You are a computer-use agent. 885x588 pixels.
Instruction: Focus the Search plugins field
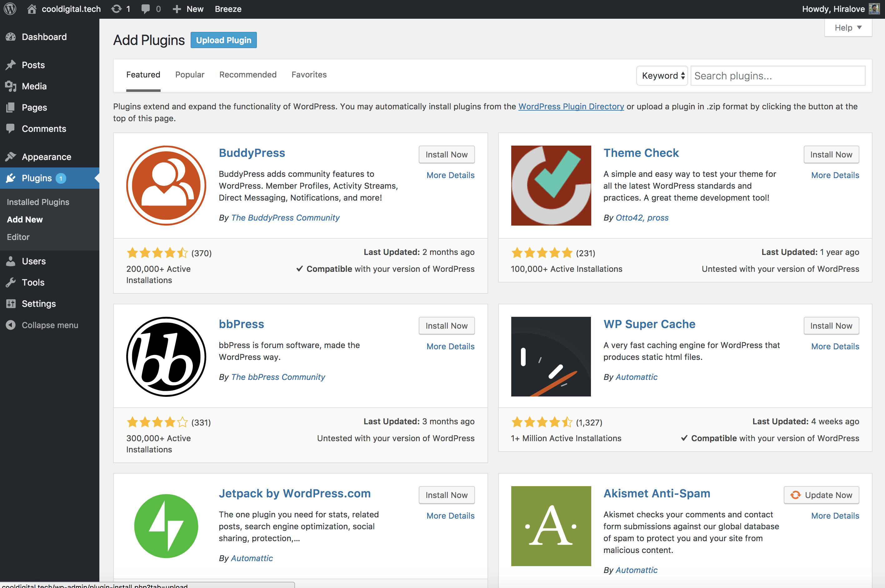[778, 76]
